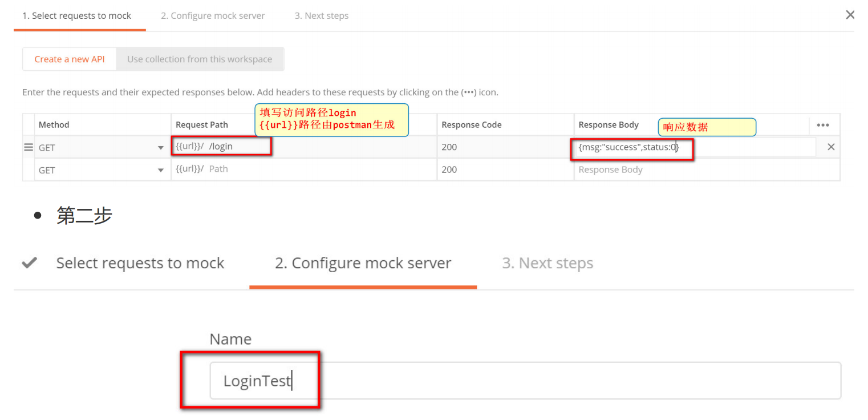Click the response body with msg success
This screenshot has width=868, height=420.
[x=696, y=147]
